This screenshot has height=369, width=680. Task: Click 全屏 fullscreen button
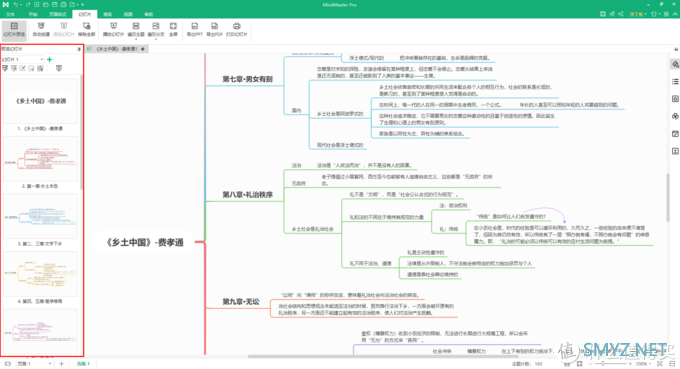coord(173,29)
